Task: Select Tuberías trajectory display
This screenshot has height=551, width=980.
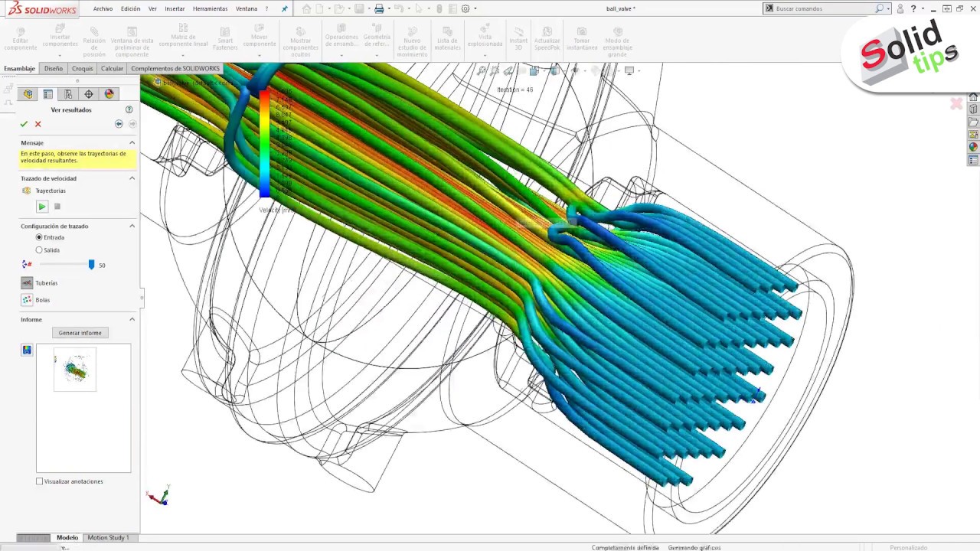Action: coord(27,283)
